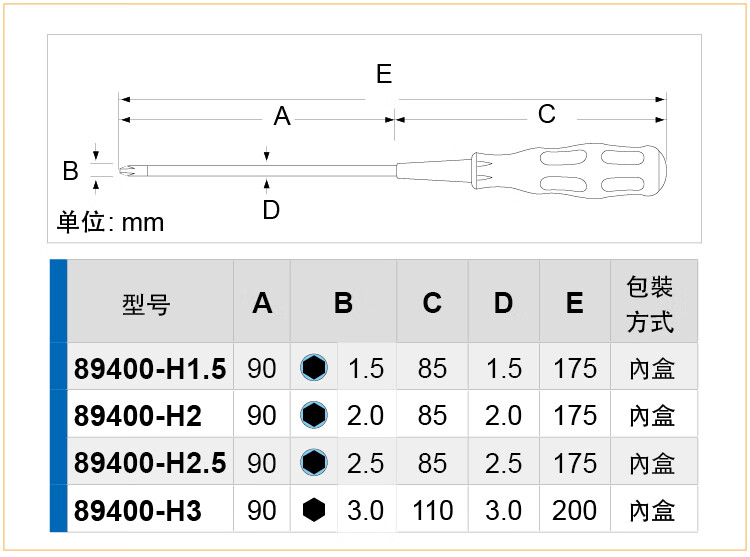Click the black hexagon in the 89400-H3 row
The image size is (750, 557).
[x=314, y=510]
